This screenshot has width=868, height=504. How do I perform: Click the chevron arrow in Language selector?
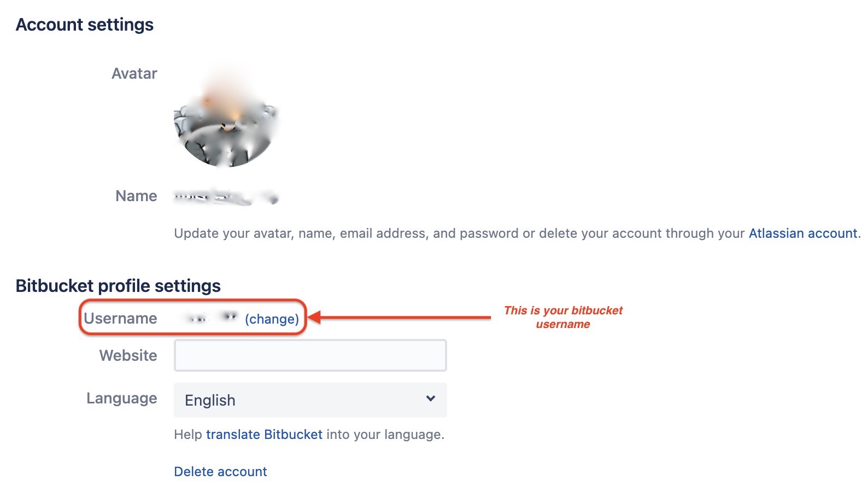point(431,398)
